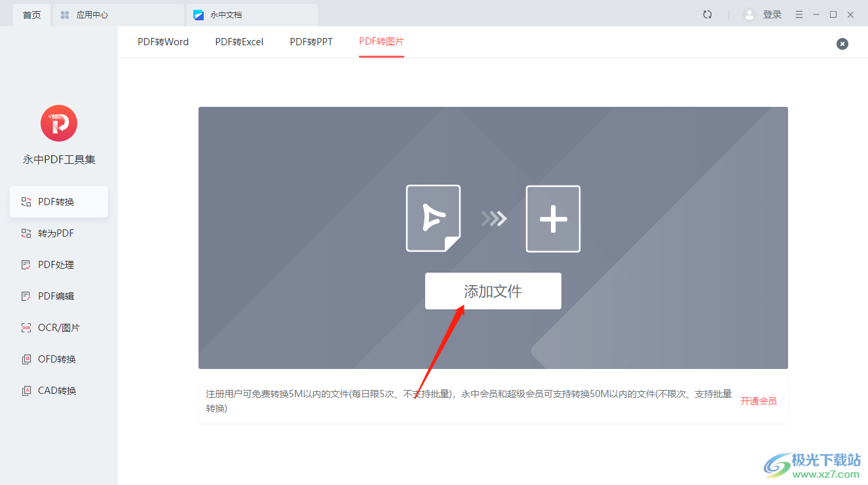Click the 永中PDF工具集 red logo icon
The height and width of the screenshot is (485, 868).
pyautogui.click(x=59, y=123)
